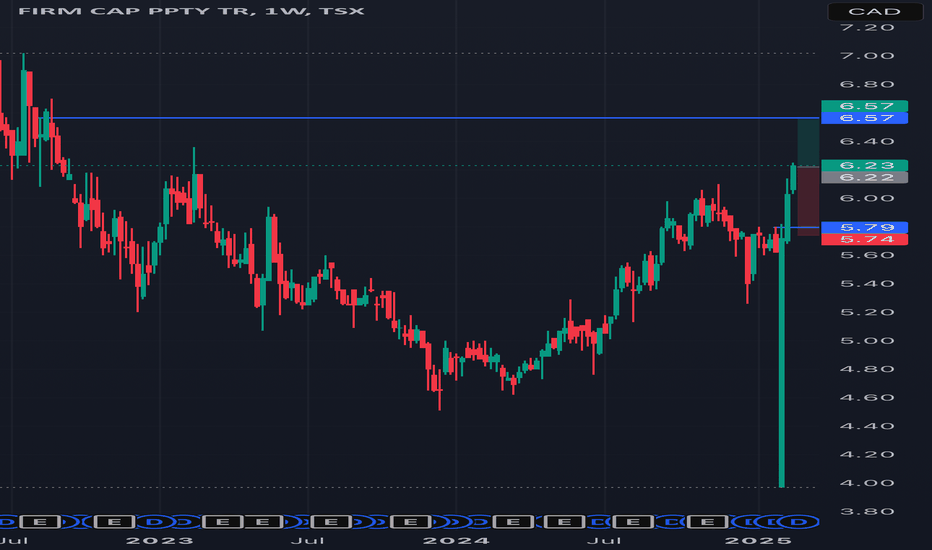Click the green profit zone of the long position

click(x=808, y=143)
